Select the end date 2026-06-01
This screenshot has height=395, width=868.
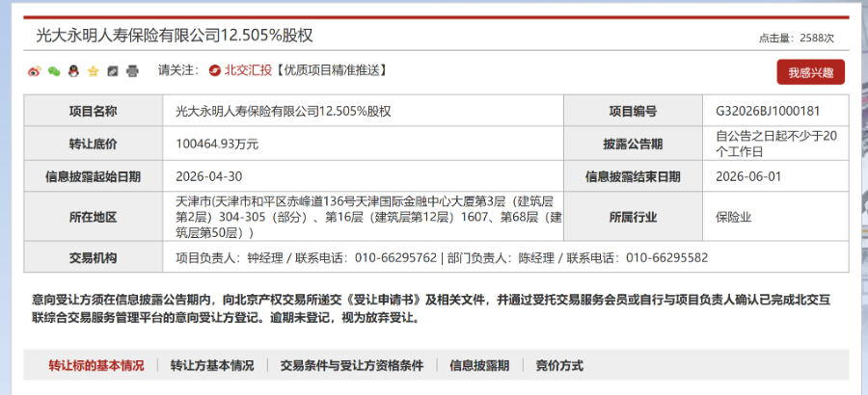point(748,176)
